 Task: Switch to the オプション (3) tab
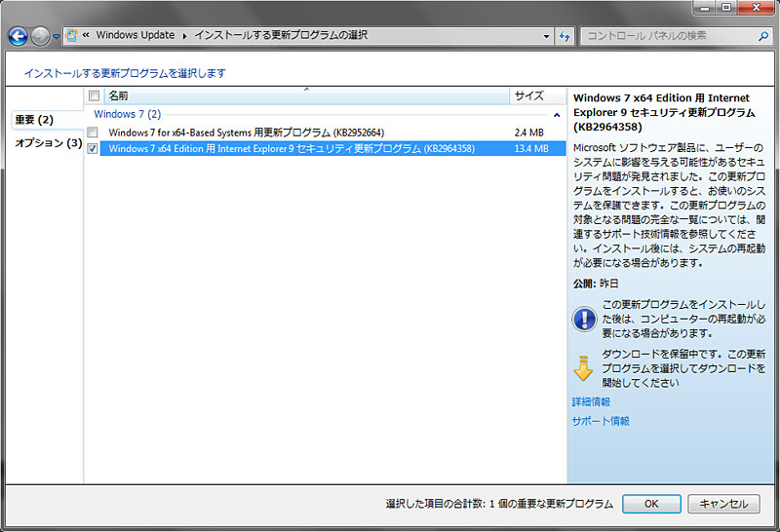pos(48,143)
